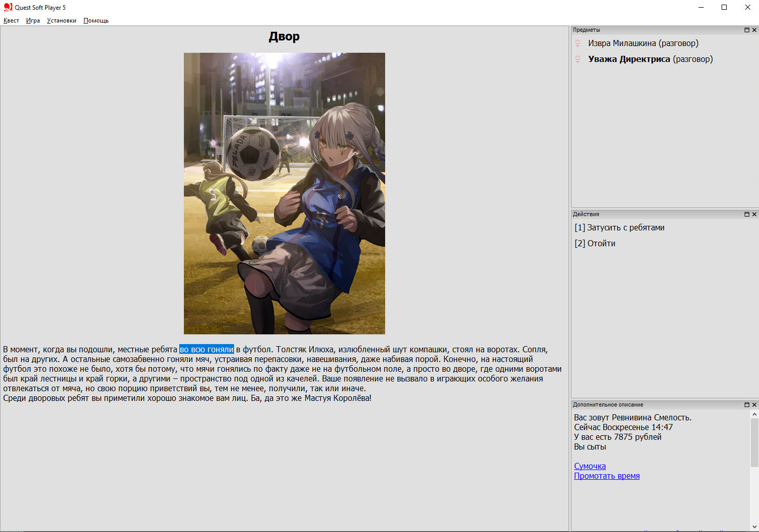Close the Действия panel
This screenshot has width=759, height=532.
754,215
